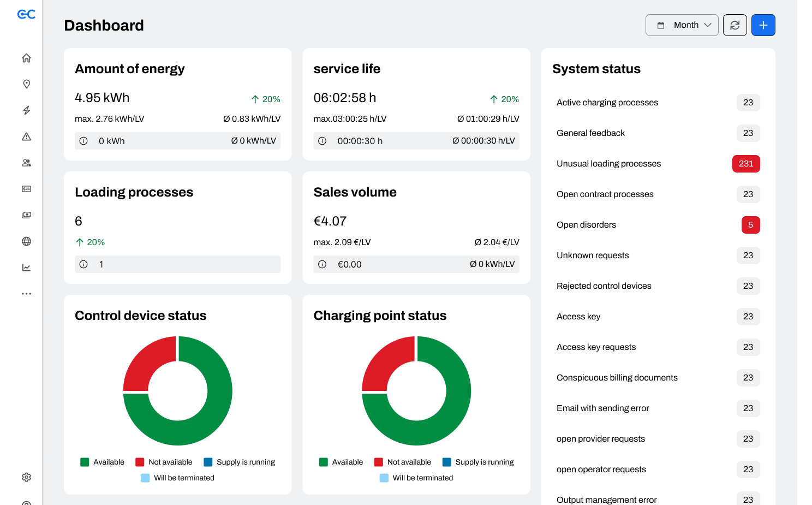Expand the Month period dropdown
The width and height of the screenshot is (812, 505).
[682, 25]
